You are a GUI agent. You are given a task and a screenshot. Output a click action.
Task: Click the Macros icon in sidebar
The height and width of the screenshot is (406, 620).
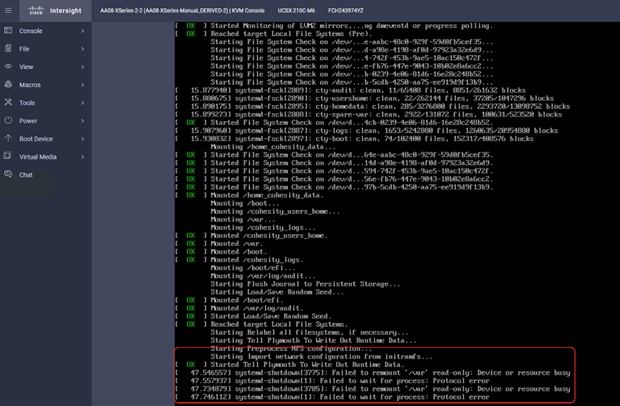click(8, 84)
